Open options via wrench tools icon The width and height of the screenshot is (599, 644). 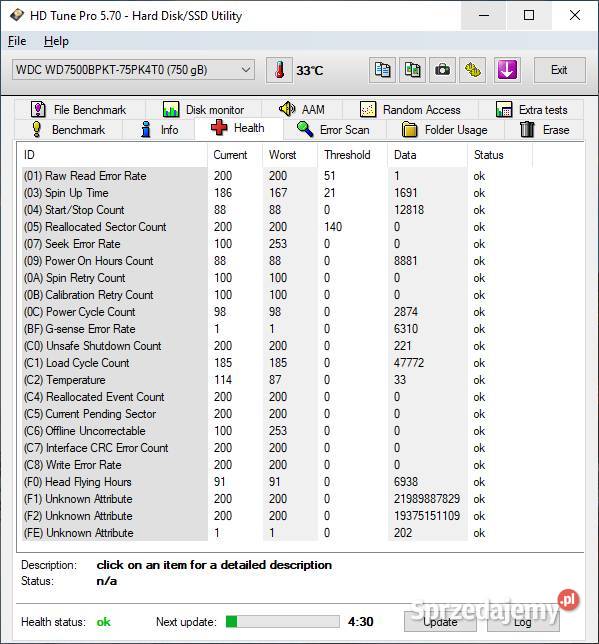click(x=472, y=70)
